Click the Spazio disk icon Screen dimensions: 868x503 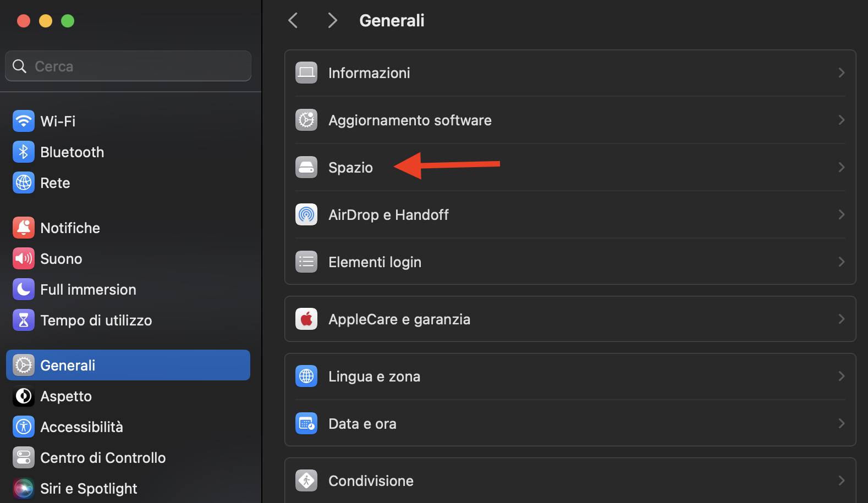click(306, 167)
